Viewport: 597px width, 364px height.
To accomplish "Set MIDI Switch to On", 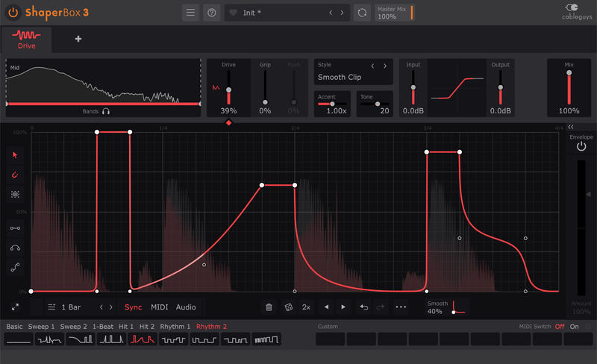I will tap(574, 327).
